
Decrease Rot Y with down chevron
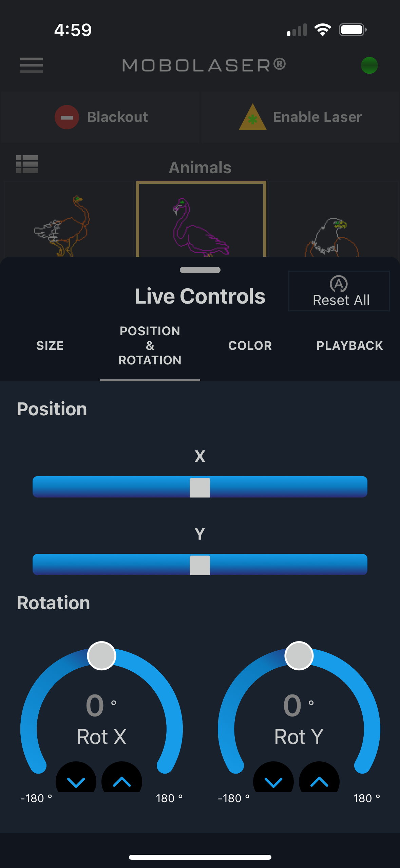(273, 780)
